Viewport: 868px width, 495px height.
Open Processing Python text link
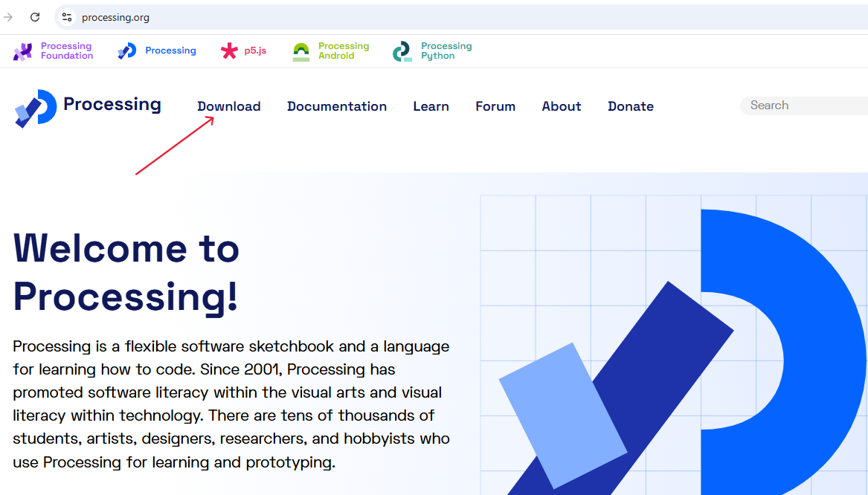[x=446, y=51]
